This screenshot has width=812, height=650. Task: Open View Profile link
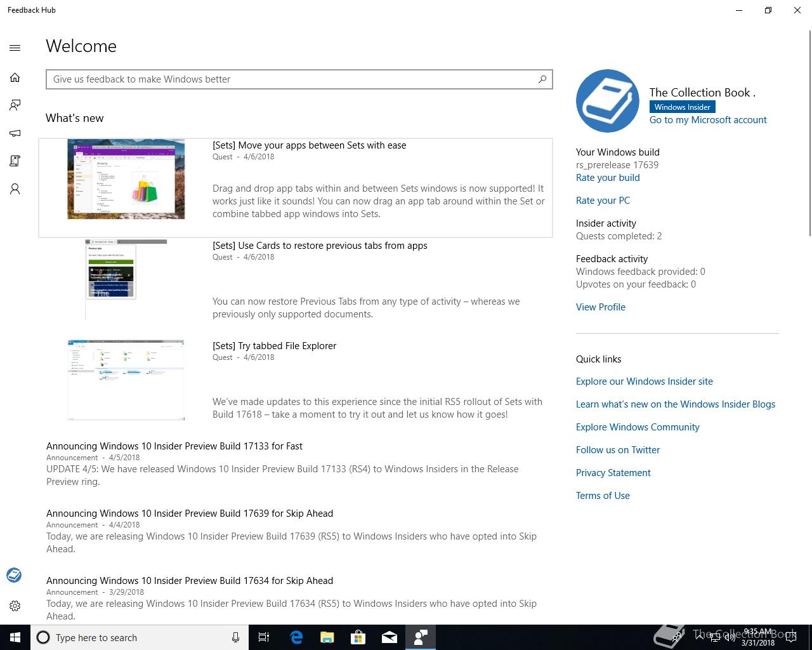(601, 307)
